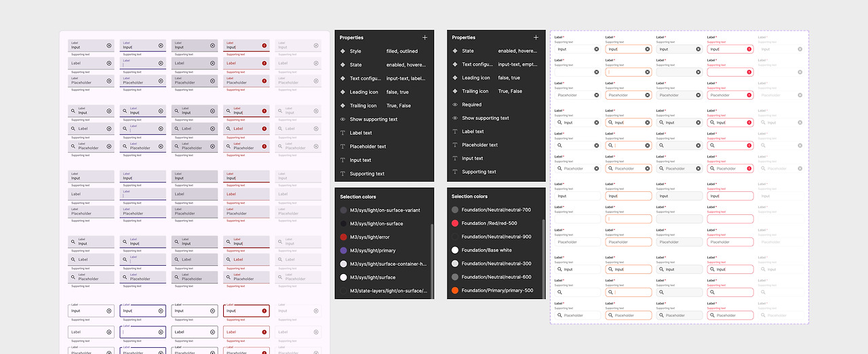Pick the M3/sys/light/primary purple swatch
The width and height of the screenshot is (868, 354).
[343, 250]
